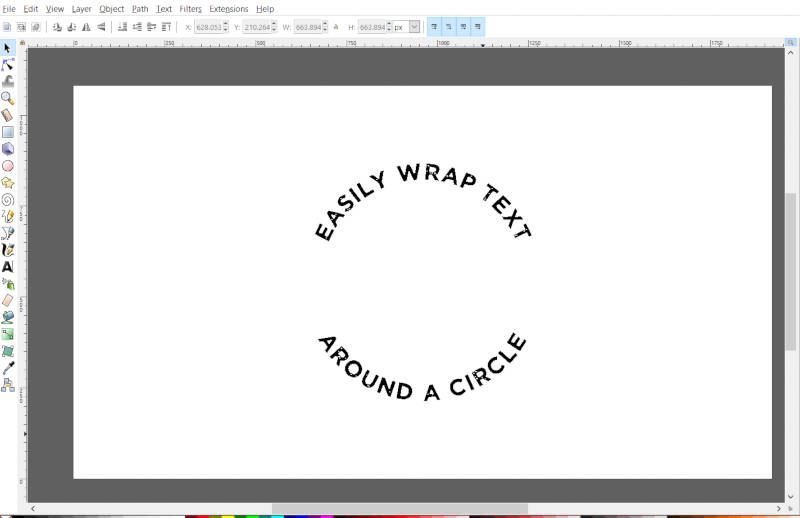The height and width of the screenshot is (518, 800).
Task: Open the Filters menu
Action: click(190, 9)
